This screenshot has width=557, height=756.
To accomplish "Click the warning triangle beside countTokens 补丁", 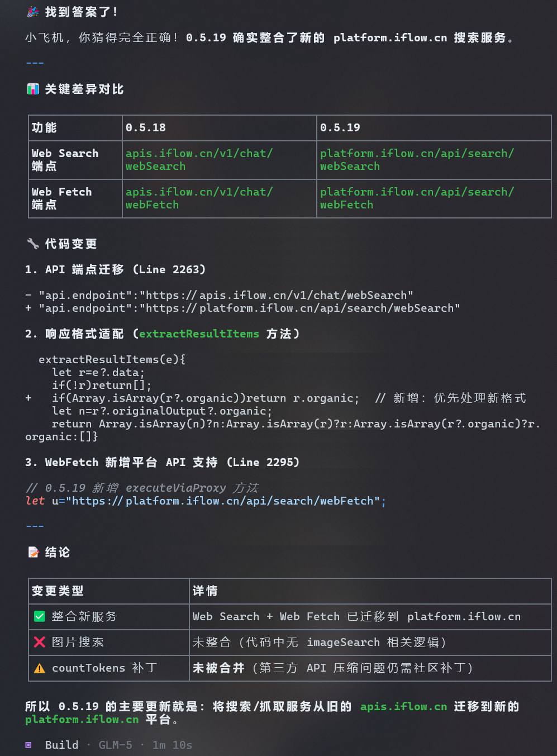I will pyautogui.click(x=40, y=668).
